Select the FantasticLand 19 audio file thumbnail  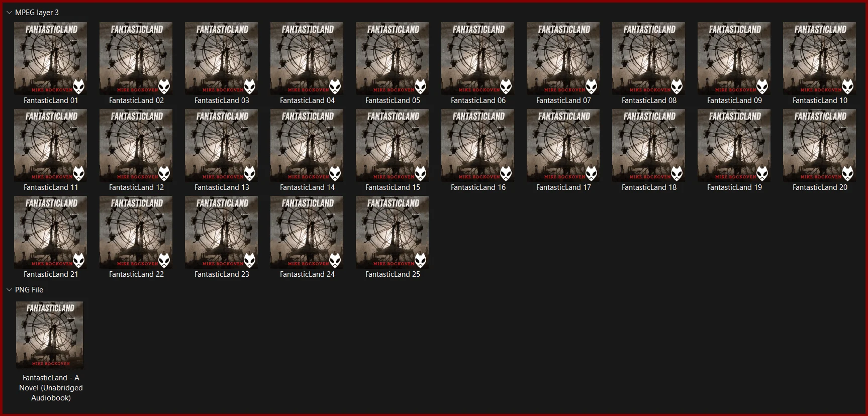pos(734,145)
